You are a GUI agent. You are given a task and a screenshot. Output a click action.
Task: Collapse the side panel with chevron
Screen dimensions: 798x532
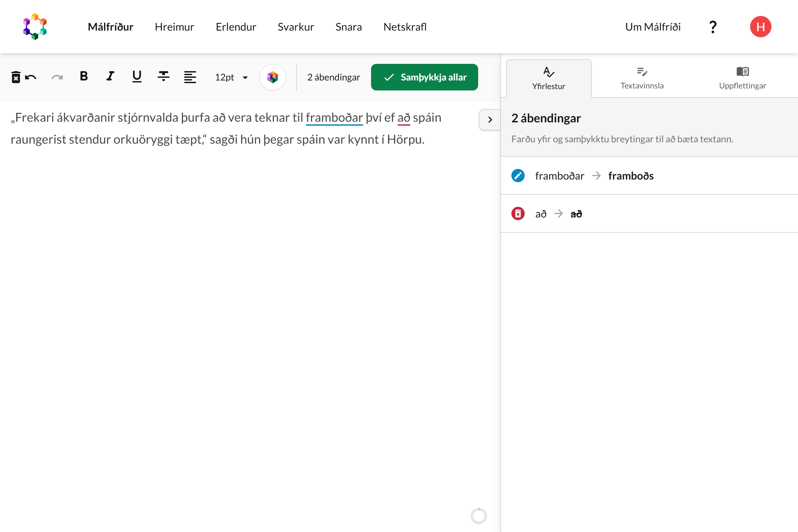(x=489, y=120)
